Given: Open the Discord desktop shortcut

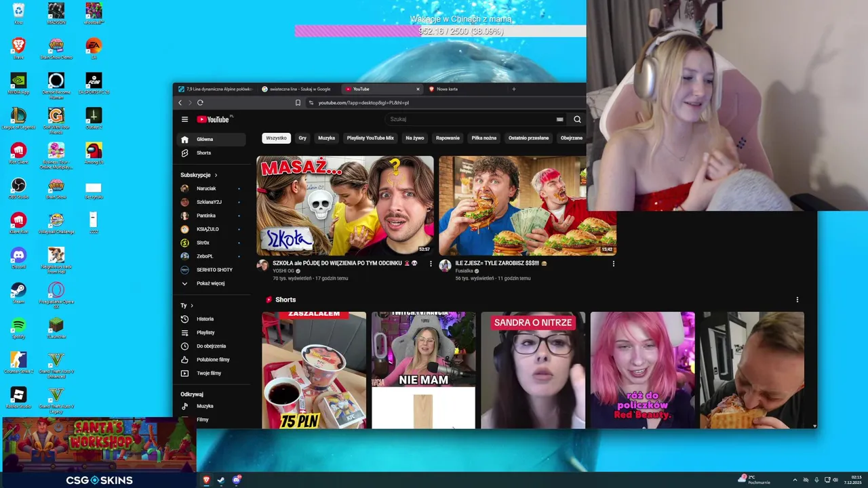Looking at the screenshot, I should (x=18, y=258).
